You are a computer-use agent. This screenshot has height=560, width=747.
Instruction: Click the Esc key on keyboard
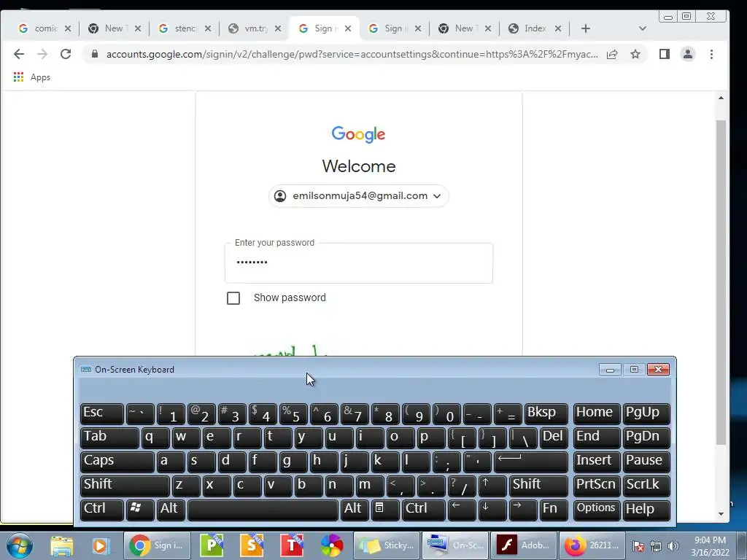click(102, 413)
